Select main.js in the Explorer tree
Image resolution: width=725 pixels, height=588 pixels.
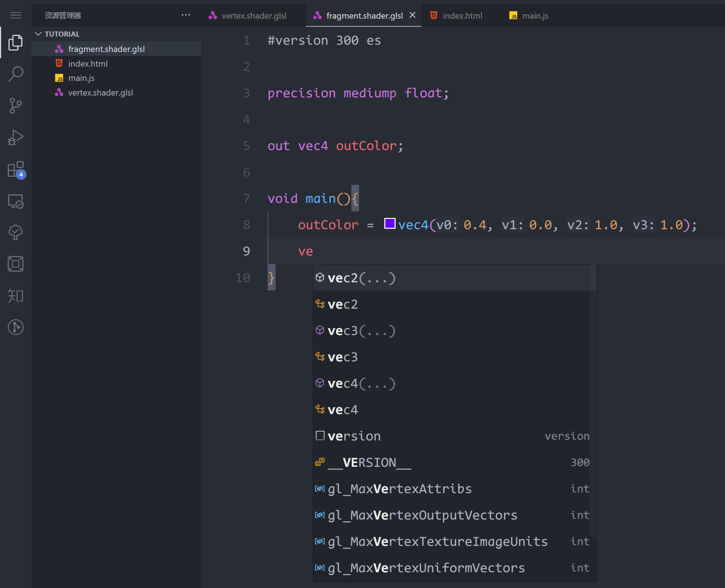pos(81,78)
